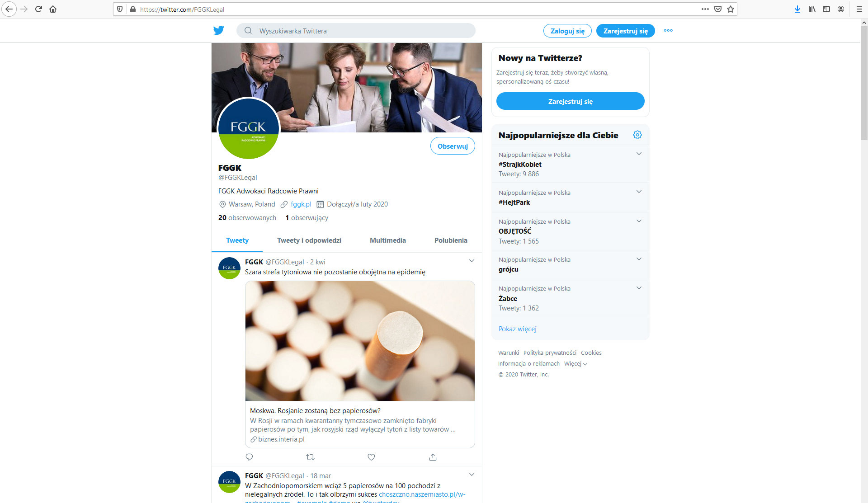Expand options for #StrajkKobiet trend
Screen dimensions: 868x503
point(639,154)
